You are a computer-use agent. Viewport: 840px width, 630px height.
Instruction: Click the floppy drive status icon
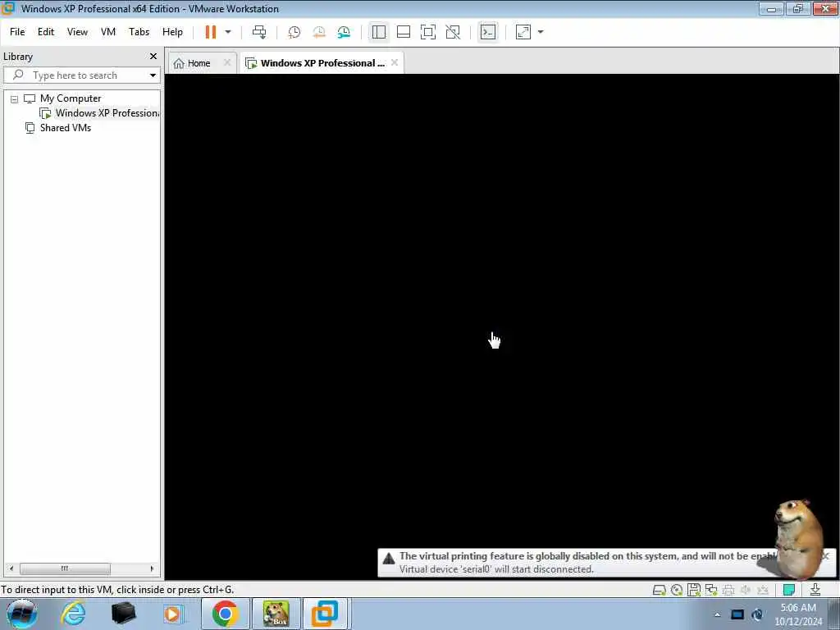click(x=694, y=590)
